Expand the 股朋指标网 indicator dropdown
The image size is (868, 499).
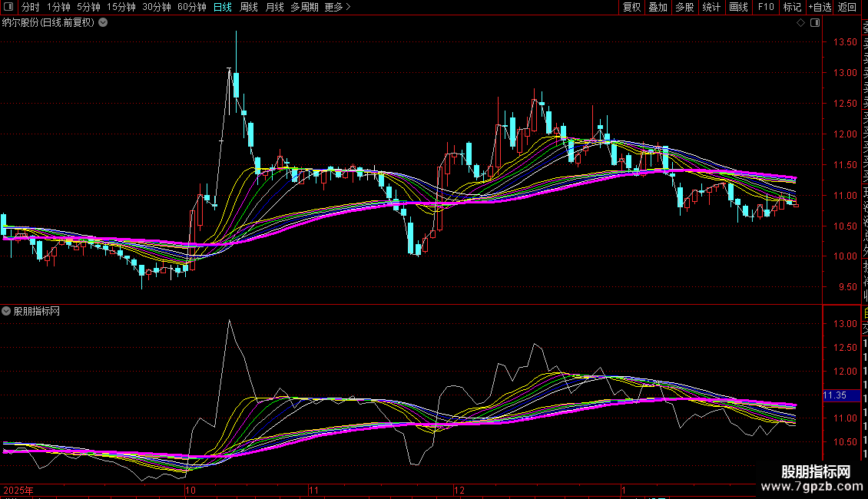point(7,311)
